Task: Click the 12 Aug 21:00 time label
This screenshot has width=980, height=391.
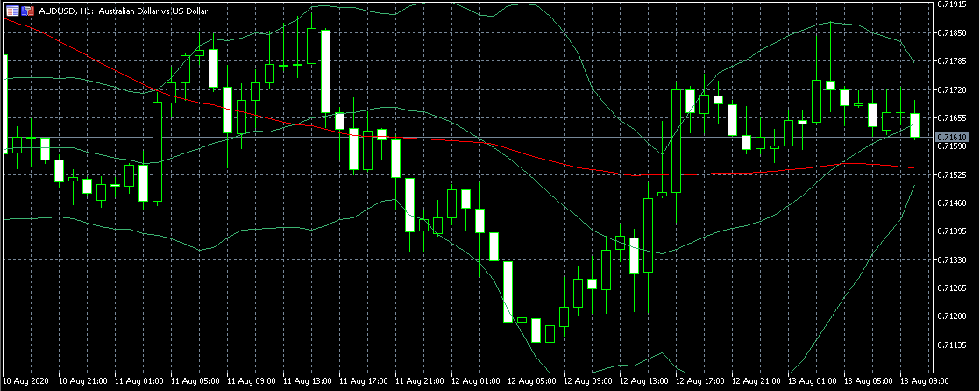Action: 757,380
